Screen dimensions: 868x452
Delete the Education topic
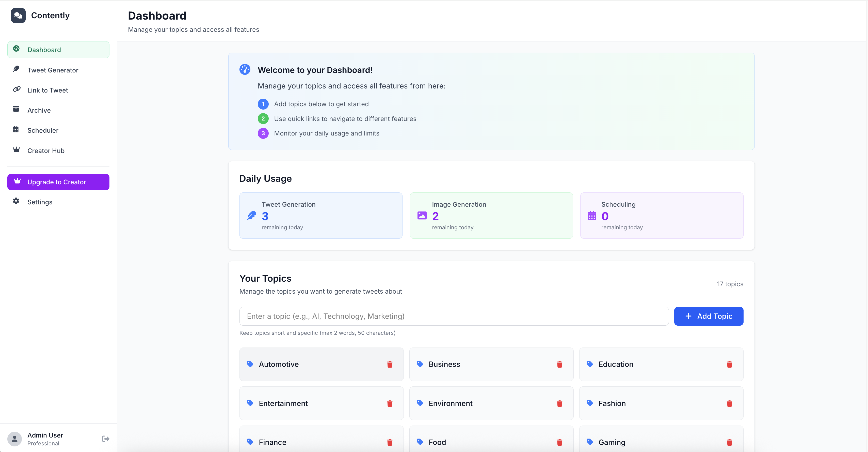pos(730,365)
